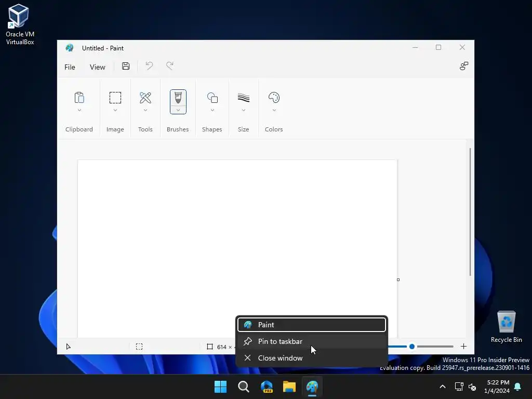Image resolution: width=532 pixels, height=399 pixels.
Task: Open the File menu
Action: 70,67
